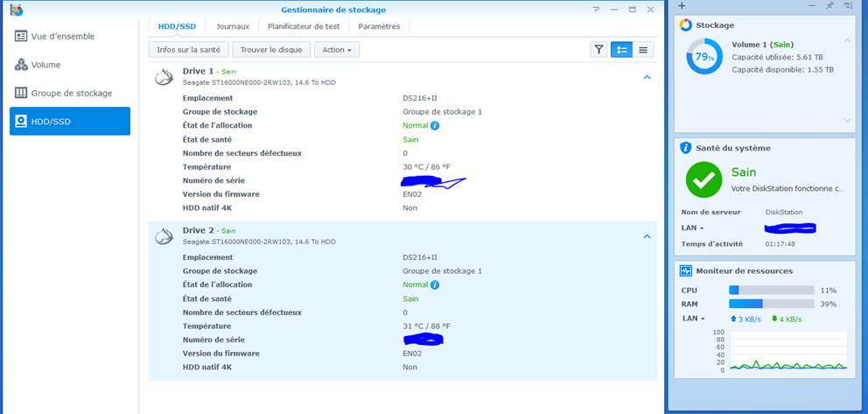Click Capacité disponible: 1.55 TB text
Image resolution: width=868 pixels, height=414 pixels.
coord(783,70)
